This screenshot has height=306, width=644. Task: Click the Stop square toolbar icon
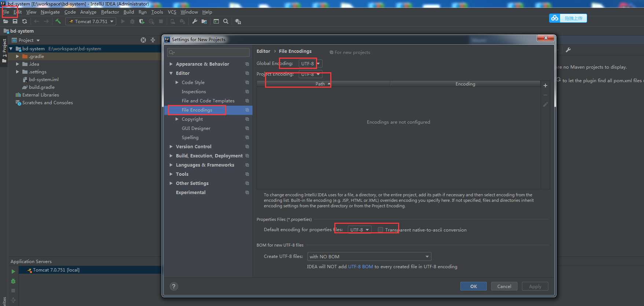click(161, 22)
